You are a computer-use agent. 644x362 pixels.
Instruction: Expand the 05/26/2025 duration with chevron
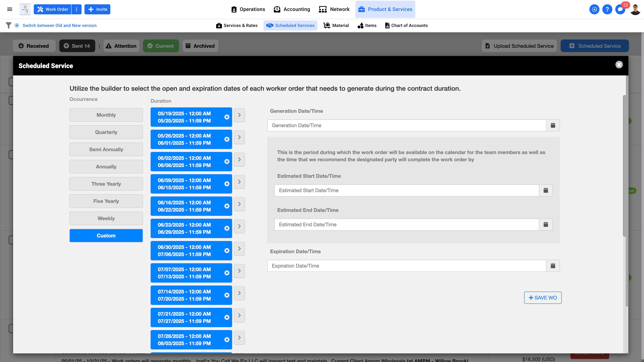pos(239,137)
